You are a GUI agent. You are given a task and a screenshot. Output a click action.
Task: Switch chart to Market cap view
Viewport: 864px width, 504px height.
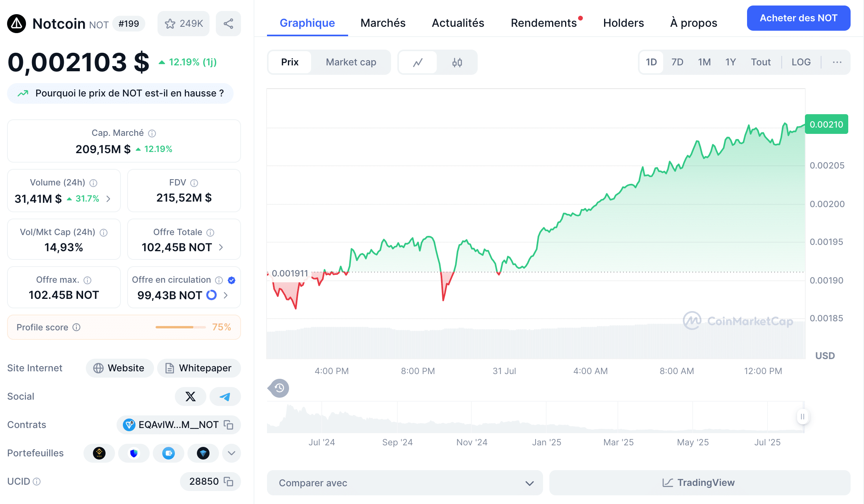pos(351,62)
